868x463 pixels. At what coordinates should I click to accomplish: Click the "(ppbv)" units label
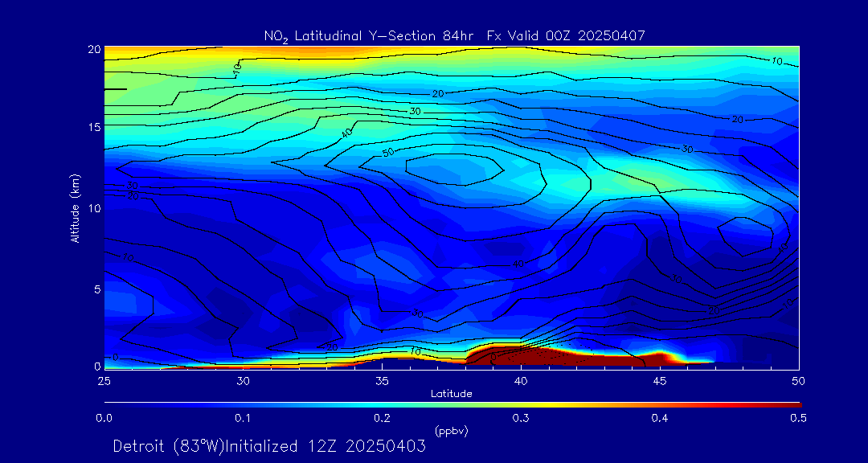click(x=452, y=431)
